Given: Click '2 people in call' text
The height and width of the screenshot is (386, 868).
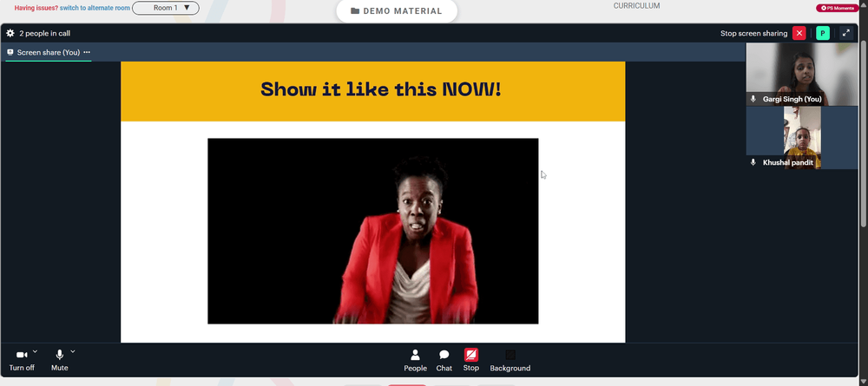Looking at the screenshot, I should click(x=45, y=33).
